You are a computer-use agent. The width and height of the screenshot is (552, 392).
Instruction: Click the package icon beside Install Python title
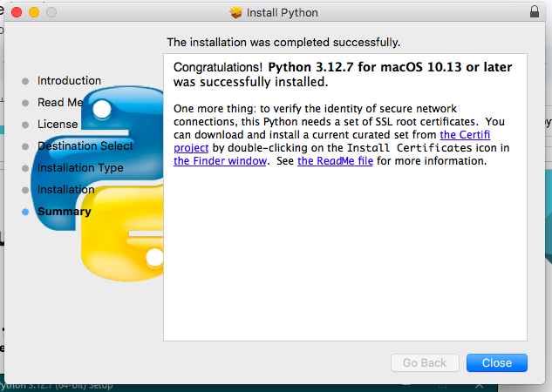click(x=235, y=13)
